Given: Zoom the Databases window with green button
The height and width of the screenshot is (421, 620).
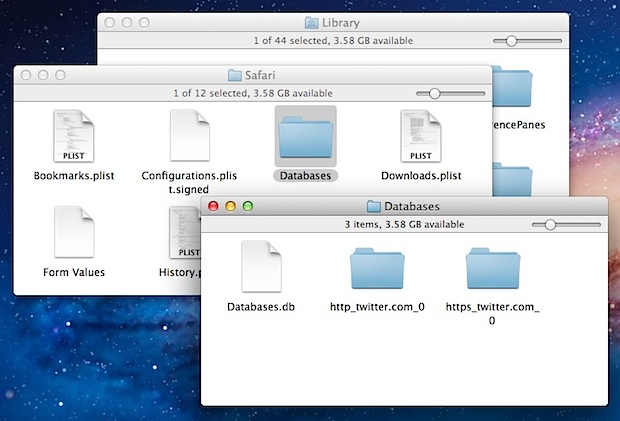Looking at the screenshot, I should [x=248, y=206].
